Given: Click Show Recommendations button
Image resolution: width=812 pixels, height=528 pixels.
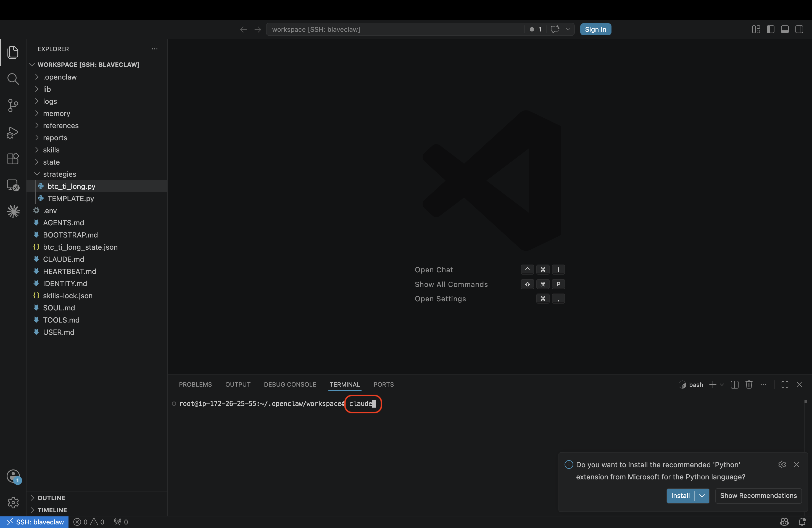Looking at the screenshot, I should coord(758,496).
